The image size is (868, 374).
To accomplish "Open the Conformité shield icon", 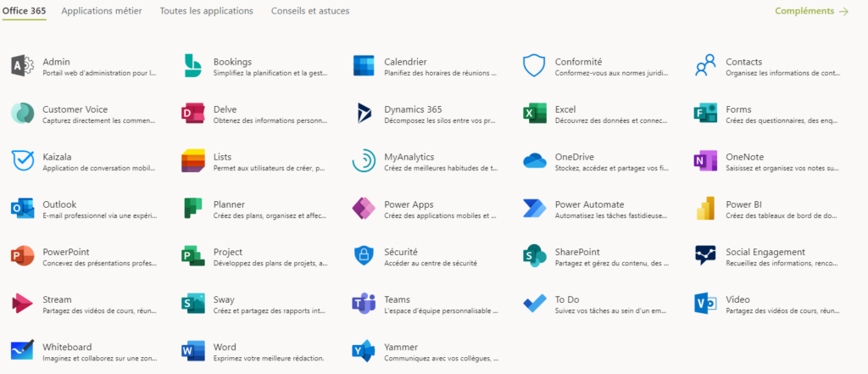I will tap(534, 66).
